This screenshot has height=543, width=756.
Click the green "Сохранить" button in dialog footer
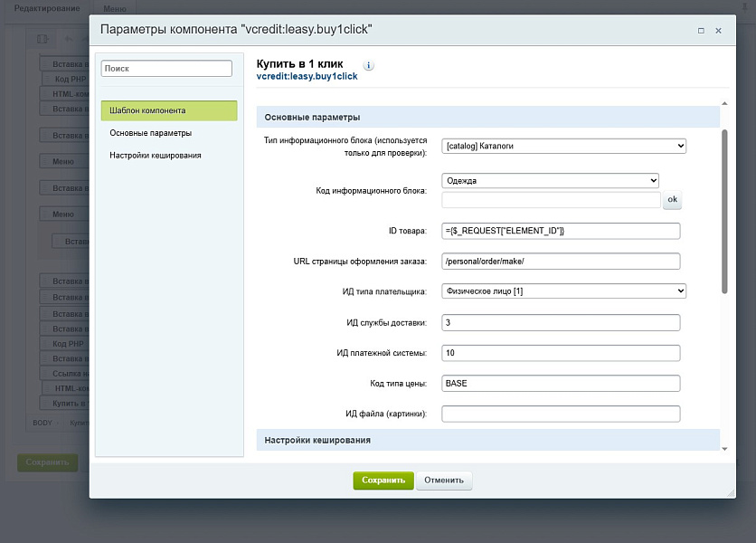click(x=383, y=481)
